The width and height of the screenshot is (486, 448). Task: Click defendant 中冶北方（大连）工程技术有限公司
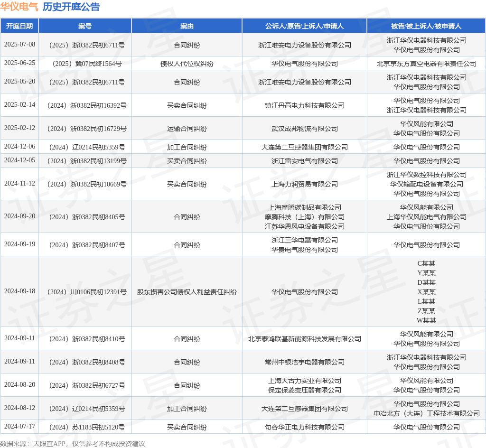pyautogui.click(x=427, y=414)
